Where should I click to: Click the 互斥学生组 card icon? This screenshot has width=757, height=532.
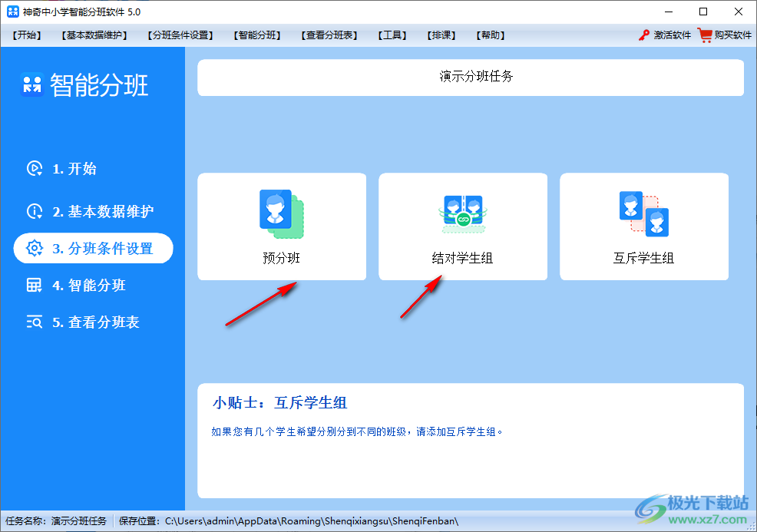(x=644, y=214)
